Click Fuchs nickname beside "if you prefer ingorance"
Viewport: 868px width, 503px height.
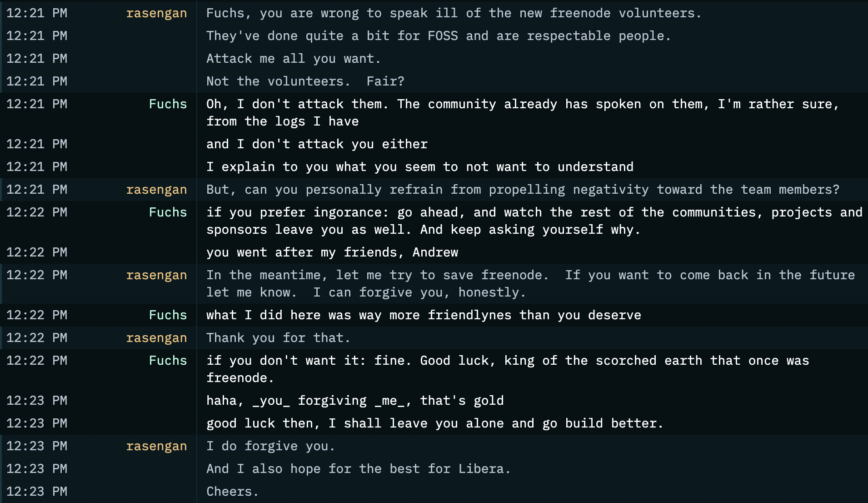point(168,212)
